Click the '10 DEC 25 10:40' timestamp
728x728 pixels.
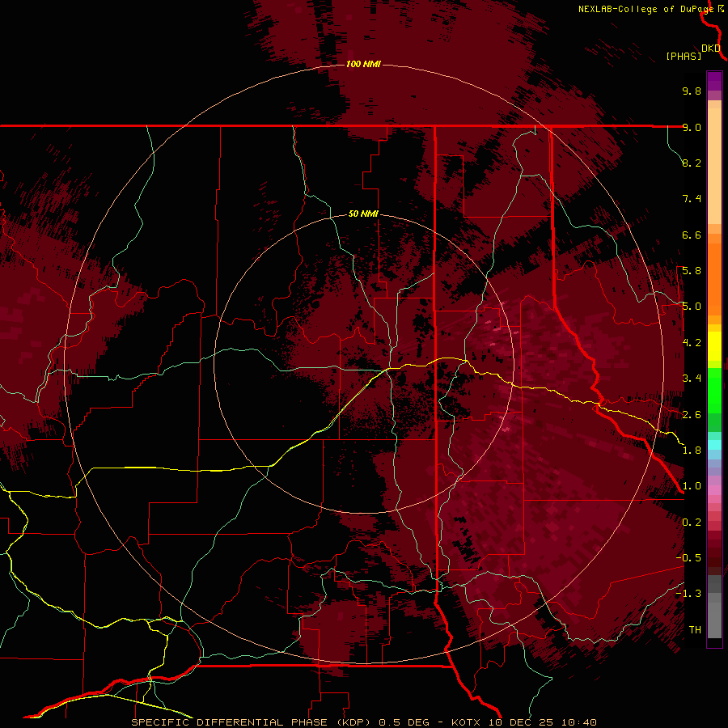(x=542, y=722)
